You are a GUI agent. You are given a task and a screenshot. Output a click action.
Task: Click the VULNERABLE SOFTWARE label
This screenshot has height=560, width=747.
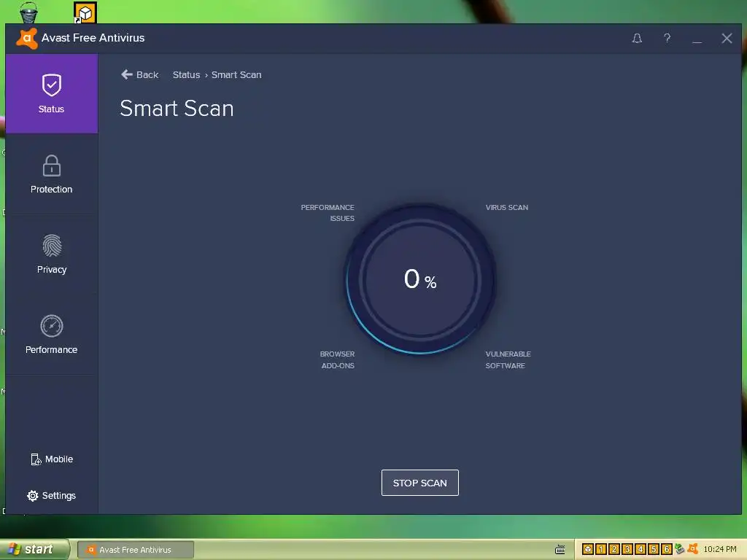[x=508, y=360]
